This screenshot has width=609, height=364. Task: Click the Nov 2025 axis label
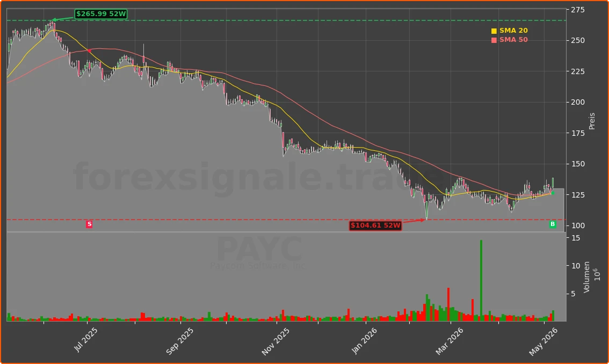[x=275, y=341]
